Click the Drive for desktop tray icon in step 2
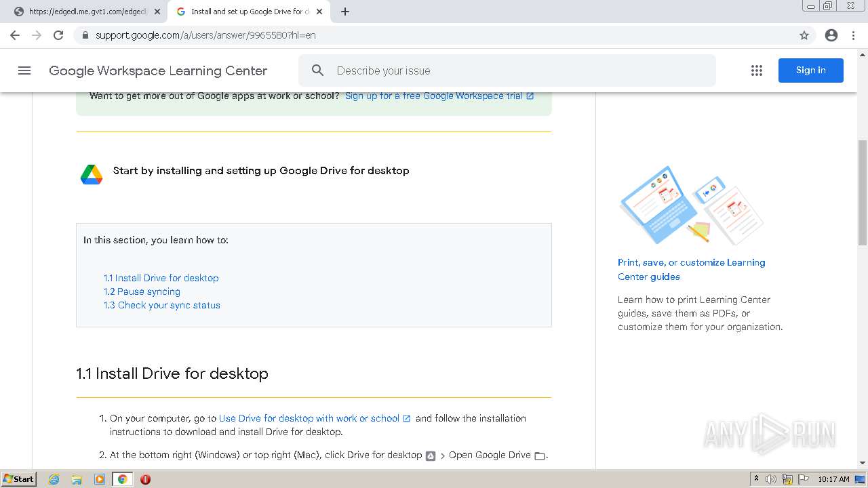This screenshot has width=868, height=488. (x=431, y=455)
